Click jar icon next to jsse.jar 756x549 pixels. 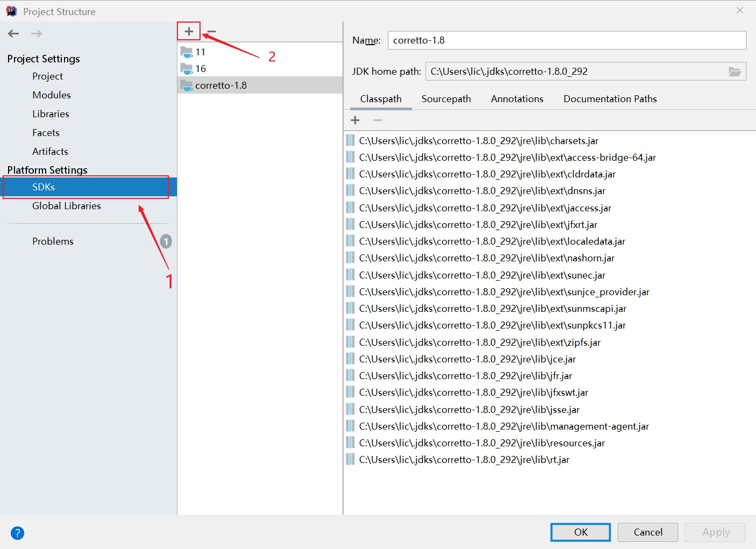[350, 409]
